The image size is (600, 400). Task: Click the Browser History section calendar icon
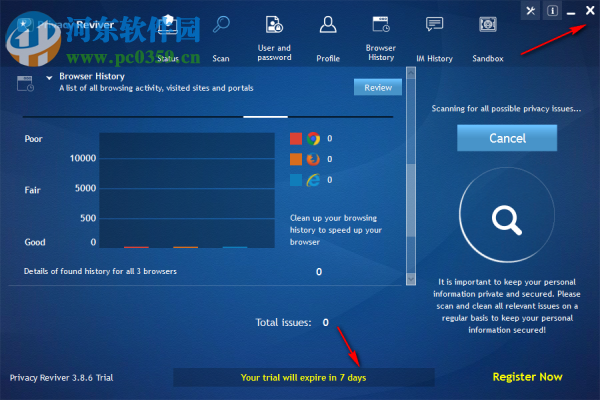[25, 83]
